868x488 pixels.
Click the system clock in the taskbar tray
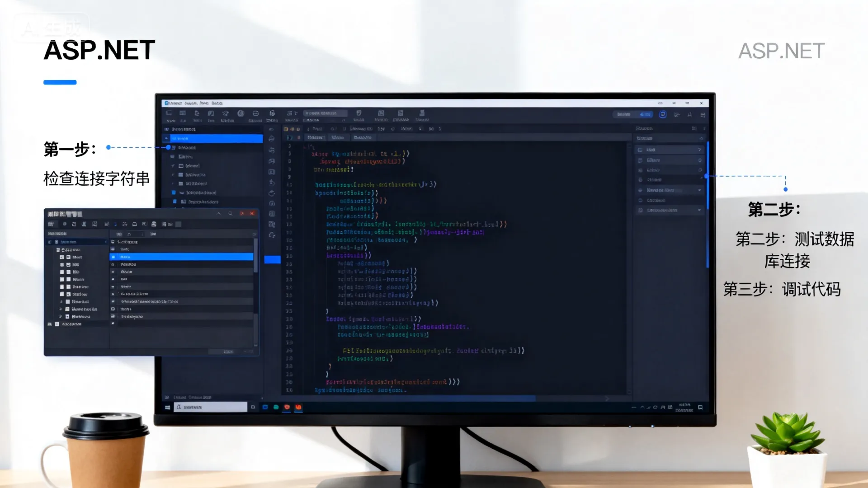pyautogui.click(x=684, y=407)
